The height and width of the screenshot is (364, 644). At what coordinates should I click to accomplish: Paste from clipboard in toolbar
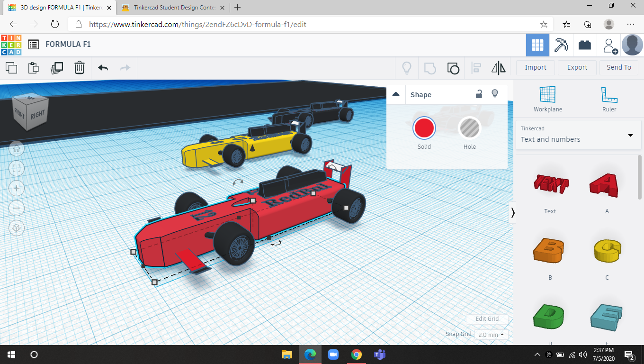33,68
